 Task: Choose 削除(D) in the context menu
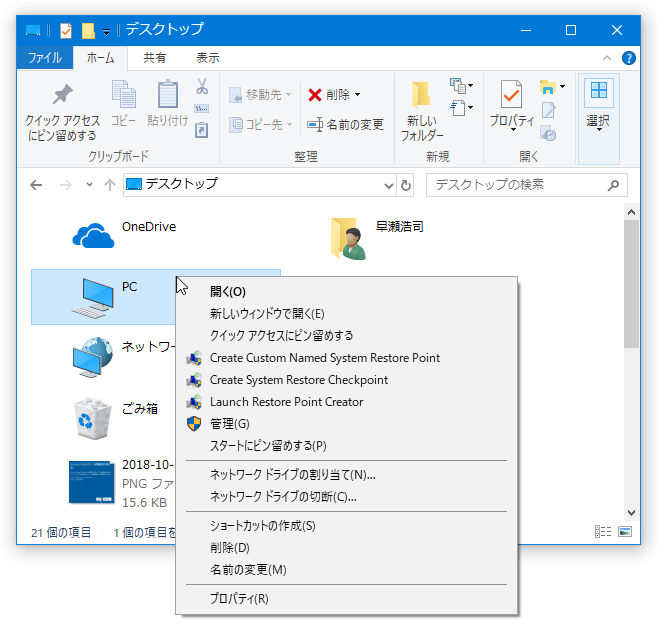(x=346, y=548)
